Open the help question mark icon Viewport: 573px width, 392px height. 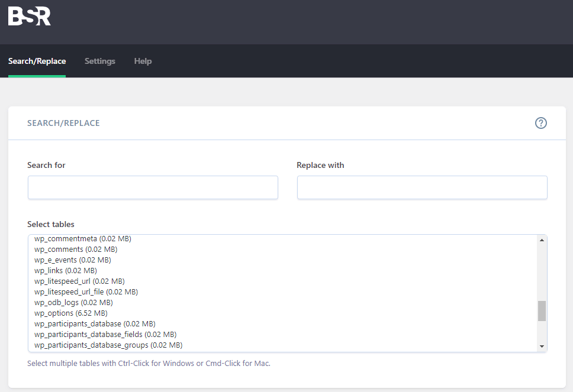coord(541,123)
